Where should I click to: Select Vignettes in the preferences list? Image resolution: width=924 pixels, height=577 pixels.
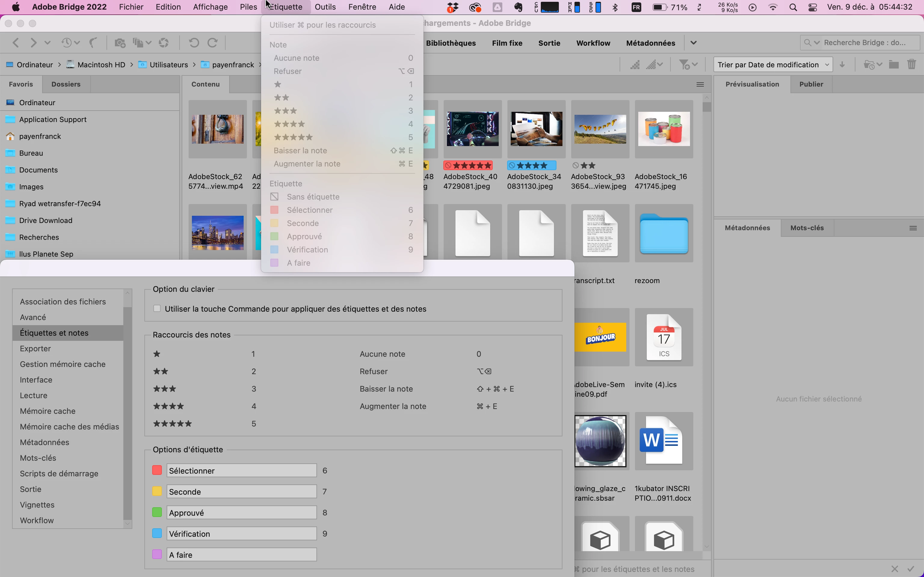tap(37, 505)
